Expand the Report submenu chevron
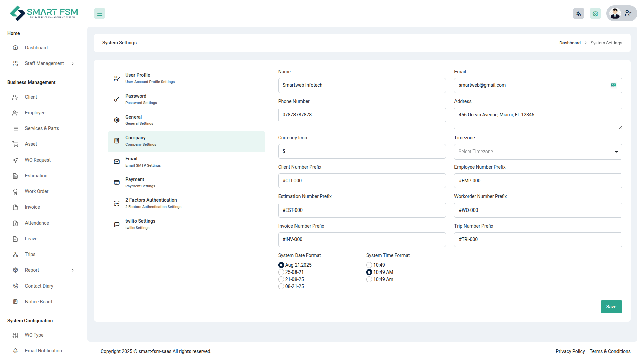 tap(73, 270)
